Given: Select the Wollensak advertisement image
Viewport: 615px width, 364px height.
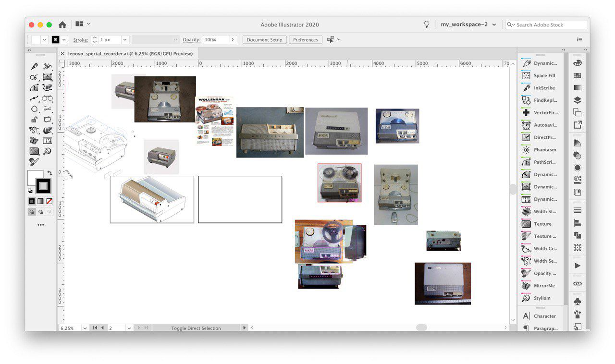Looking at the screenshot, I should point(215,121).
